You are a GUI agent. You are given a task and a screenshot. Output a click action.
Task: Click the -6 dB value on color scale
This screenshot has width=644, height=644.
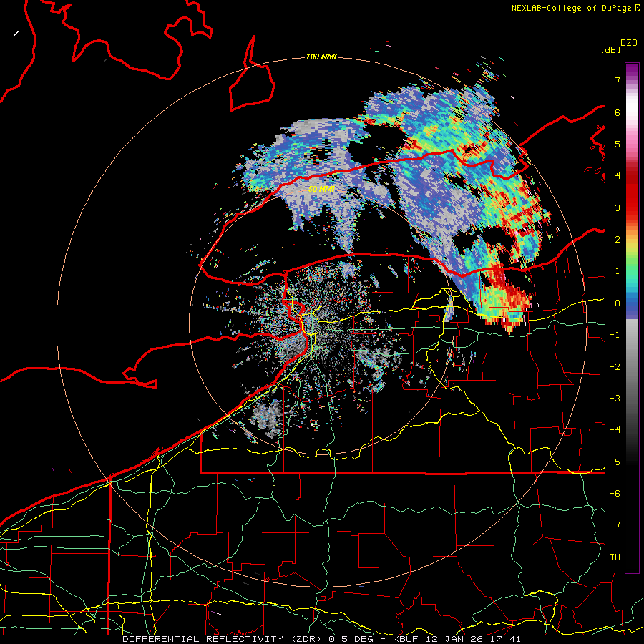point(615,494)
